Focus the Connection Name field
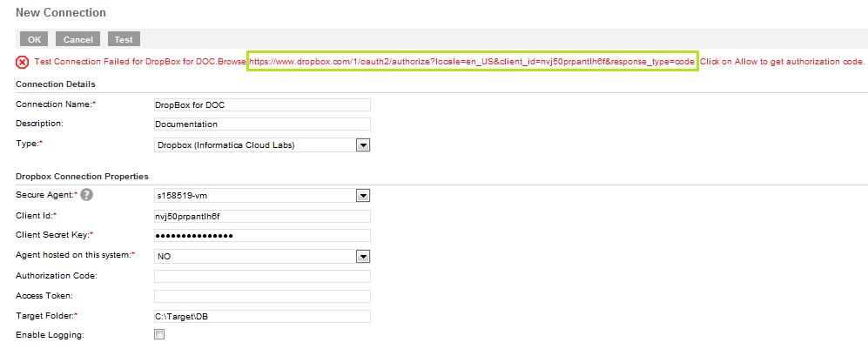868x356 pixels. click(262, 104)
